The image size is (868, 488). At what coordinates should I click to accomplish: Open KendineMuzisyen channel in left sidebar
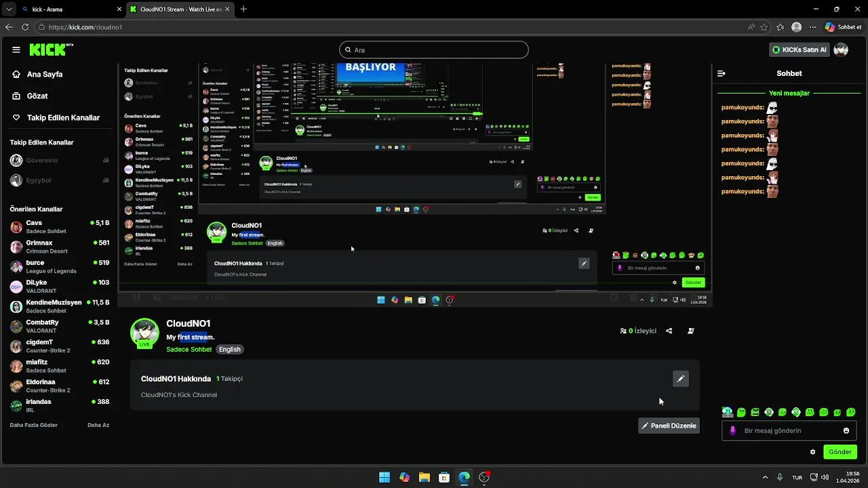(59, 306)
